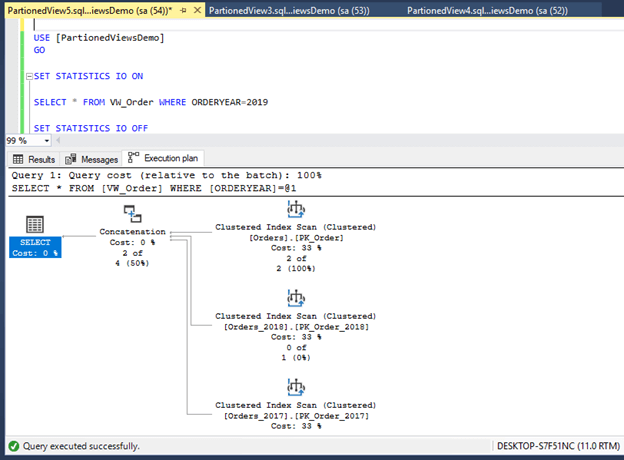Switch to PartionedView4.sql tab
Screen dimensions: 624x460
[487, 10]
